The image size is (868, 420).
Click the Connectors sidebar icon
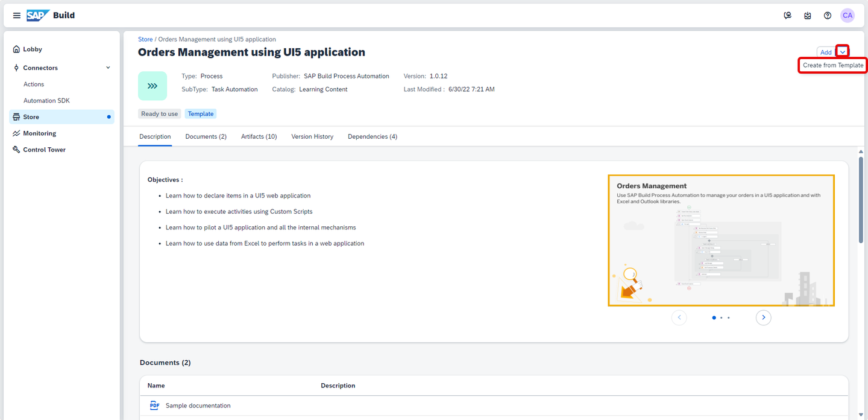pos(16,68)
